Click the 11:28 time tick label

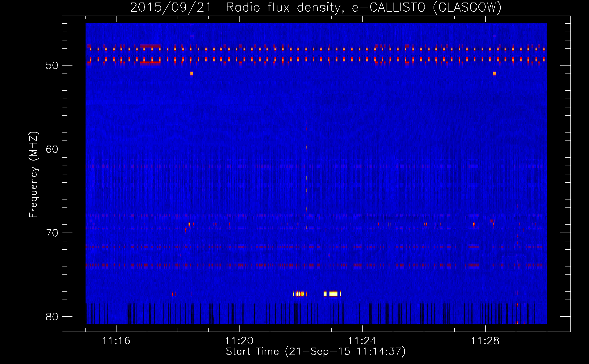[485, 341]
